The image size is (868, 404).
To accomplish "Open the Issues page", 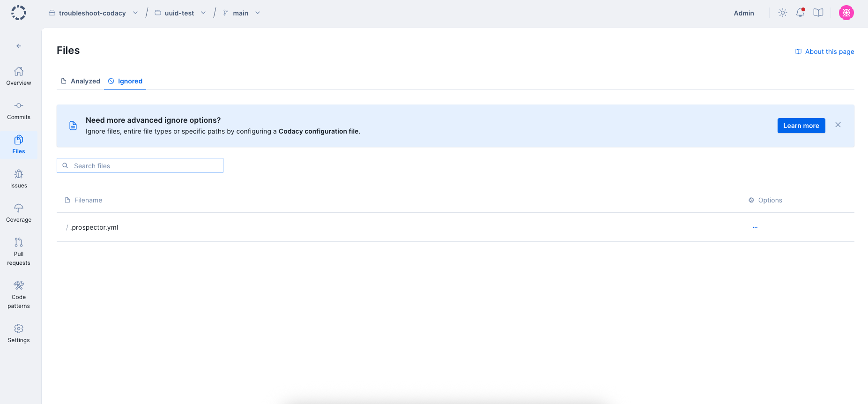I will [19, 179].
